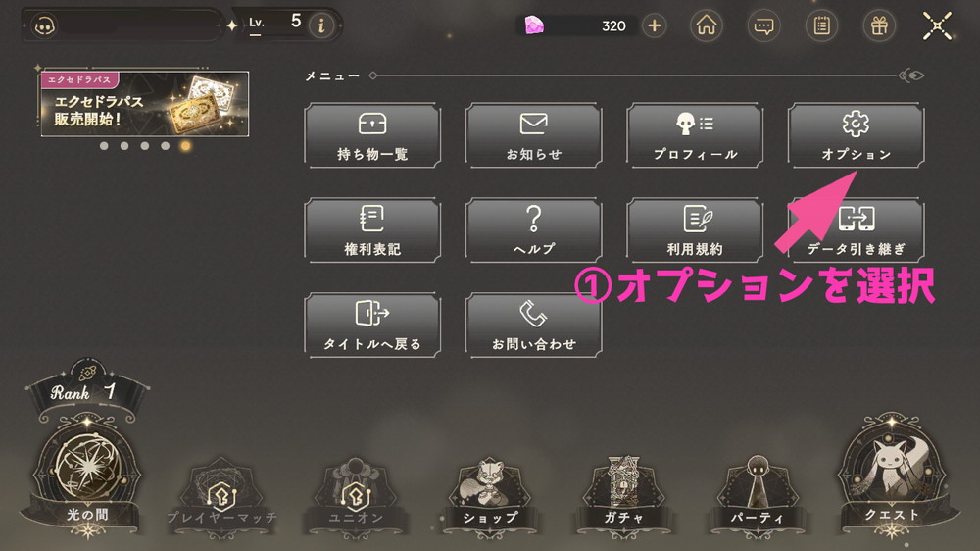Select the first banner page dot
Screen dimensions: 980x551
coord(104,146)
